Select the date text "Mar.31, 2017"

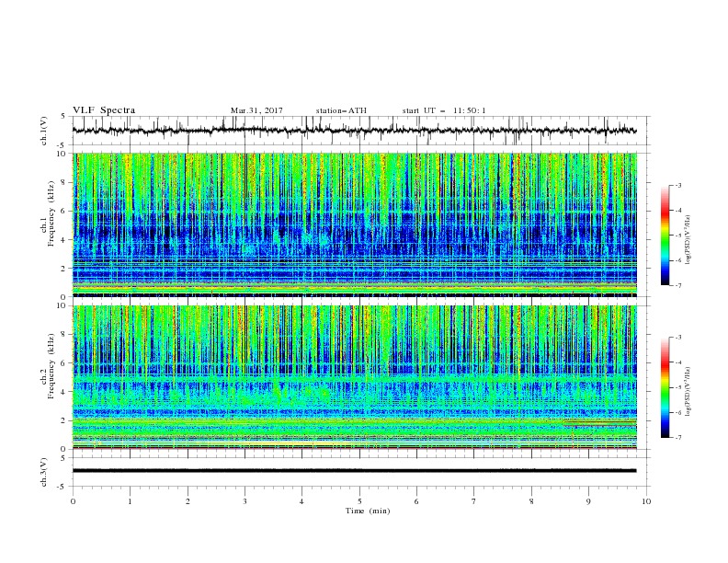click(x=256, y=110)
